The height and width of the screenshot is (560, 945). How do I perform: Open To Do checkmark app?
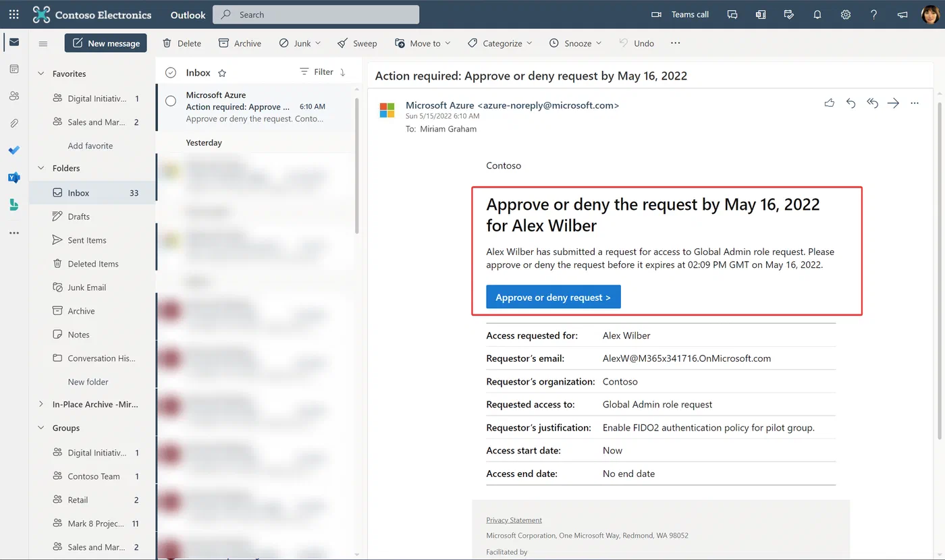(x=14, y=150)
